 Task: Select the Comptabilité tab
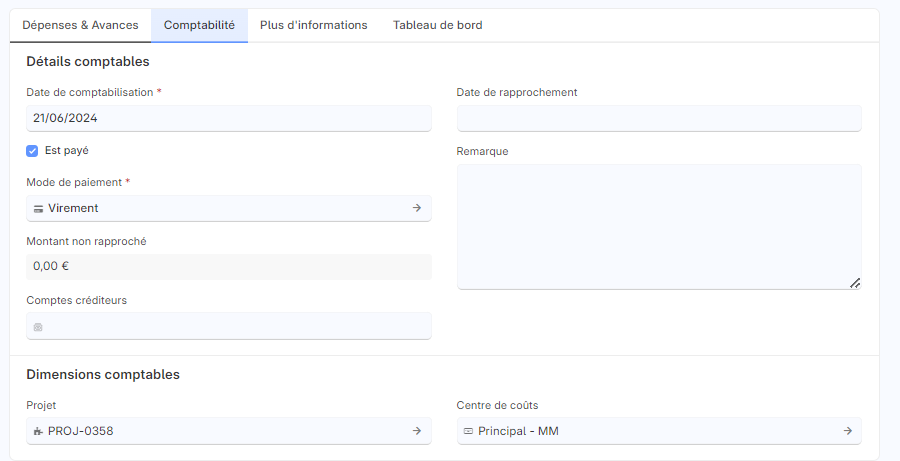click(x=199, y=25)
